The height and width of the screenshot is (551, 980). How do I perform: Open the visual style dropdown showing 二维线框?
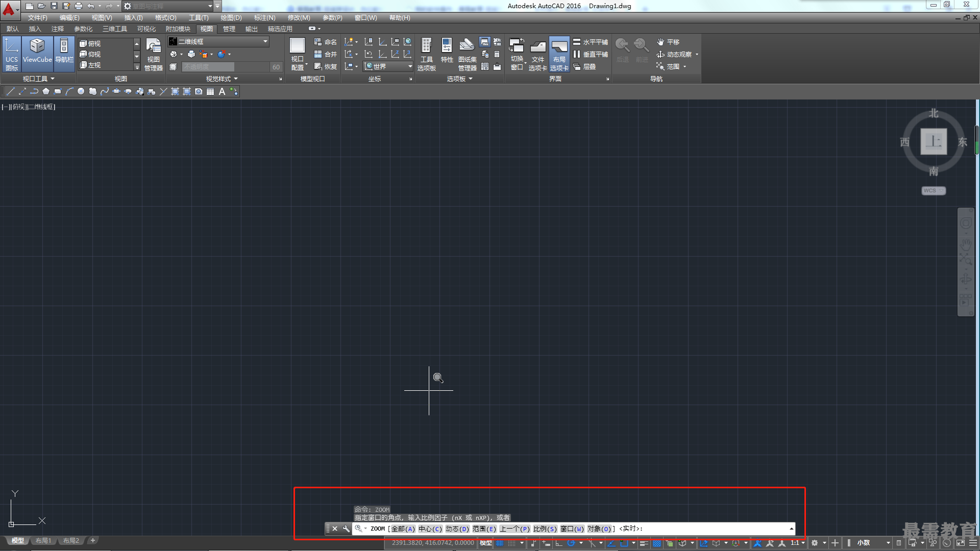pos(218,41)
